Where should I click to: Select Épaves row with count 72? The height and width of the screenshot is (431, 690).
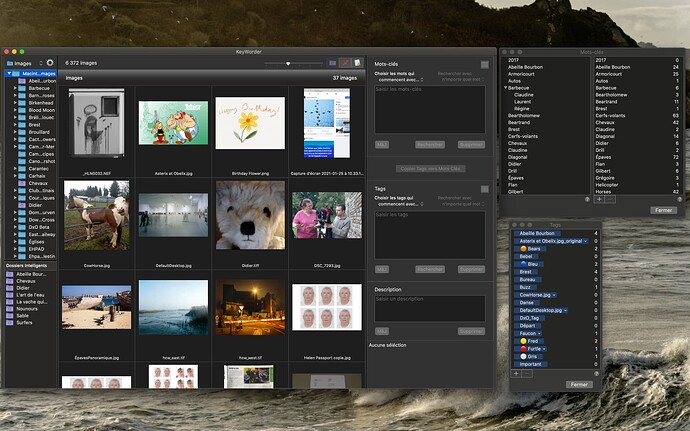(x=637, y=157)
